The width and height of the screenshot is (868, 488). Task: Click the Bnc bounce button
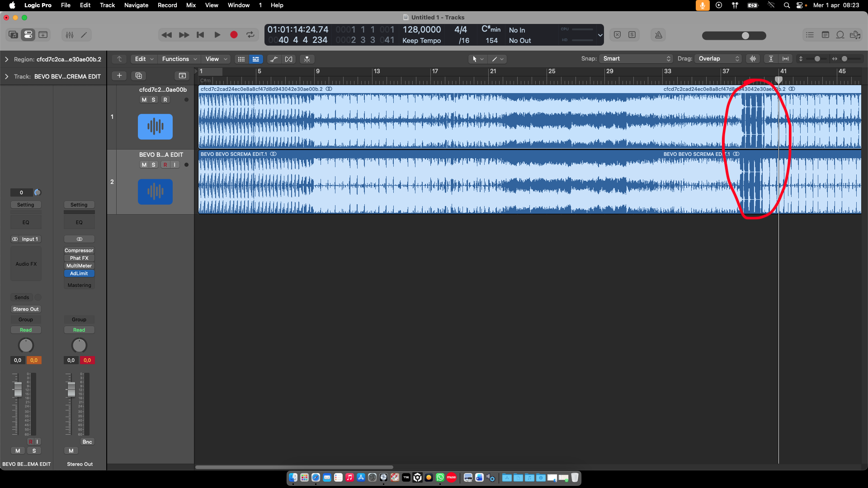point(87,442)
